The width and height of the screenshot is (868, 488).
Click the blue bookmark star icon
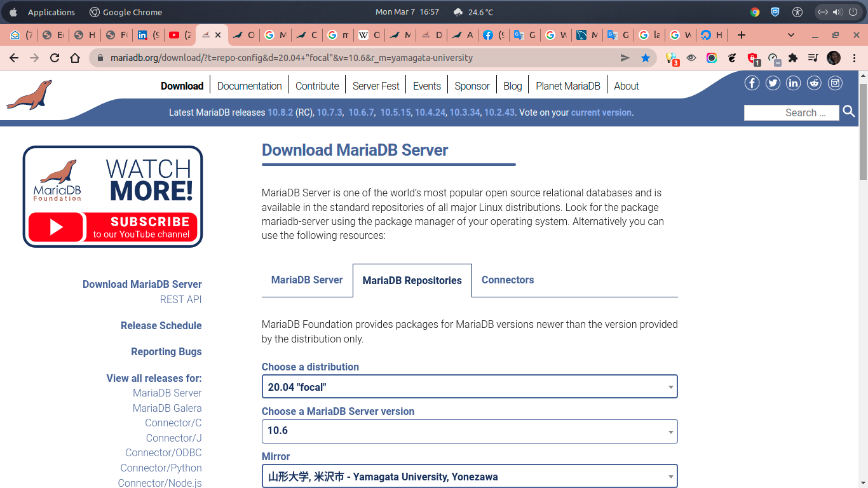coord(646,58)
